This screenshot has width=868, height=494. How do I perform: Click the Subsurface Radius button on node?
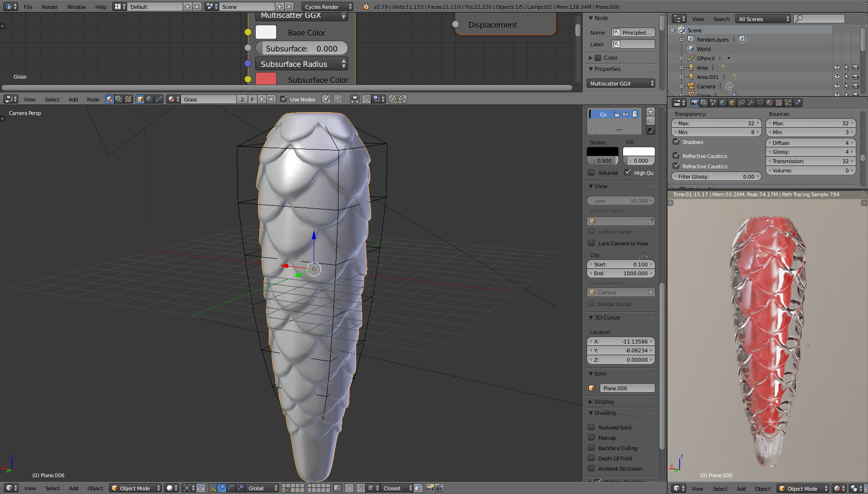301,64
